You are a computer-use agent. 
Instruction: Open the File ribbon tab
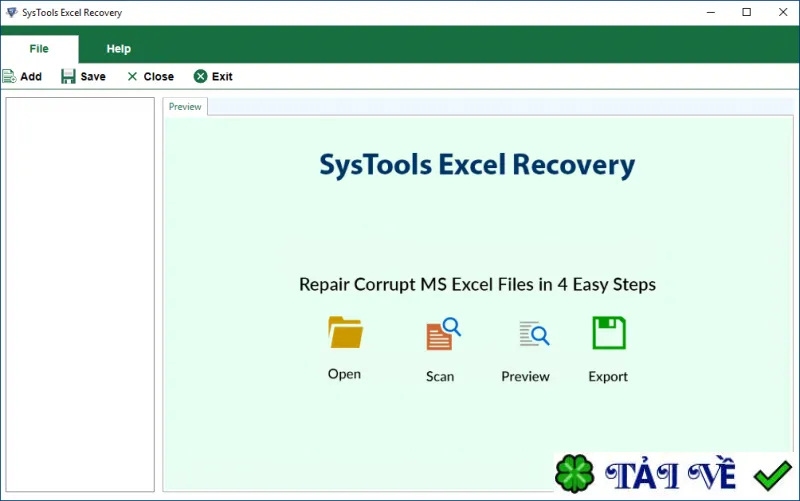pyautogui.click(x=39, y=49)
